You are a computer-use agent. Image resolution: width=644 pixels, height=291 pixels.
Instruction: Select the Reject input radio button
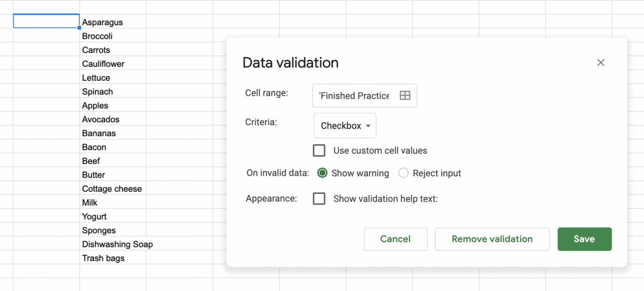(x=403, y=173)
